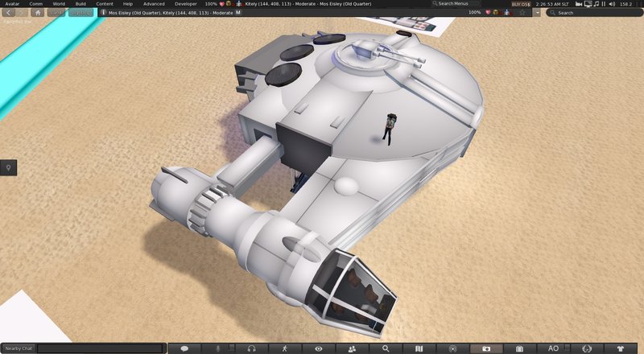644x354 pixels.
Task: Open the Developer menu
Action: click(x=186, y=4)
